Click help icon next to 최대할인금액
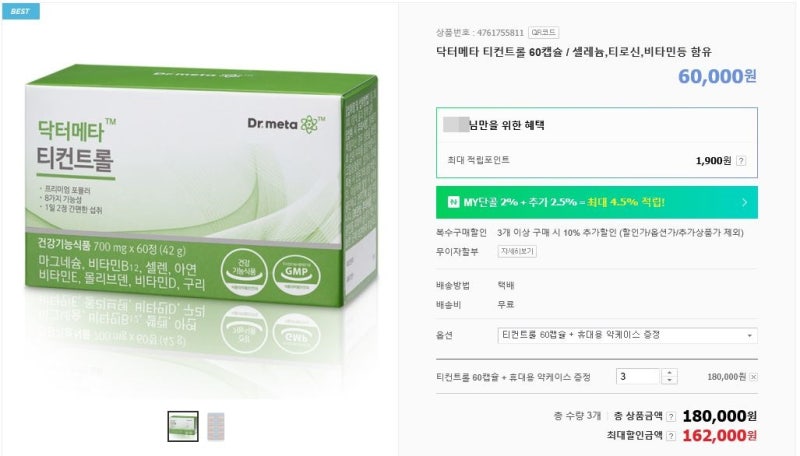This screenshot has width=800, height=456. pos(671,436)
